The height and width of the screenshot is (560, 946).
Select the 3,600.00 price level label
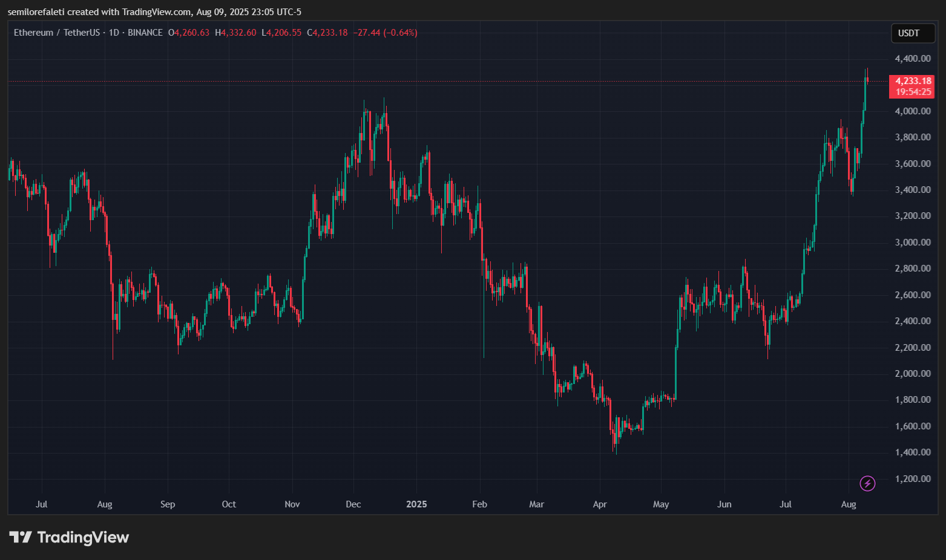tap(913, 164)
